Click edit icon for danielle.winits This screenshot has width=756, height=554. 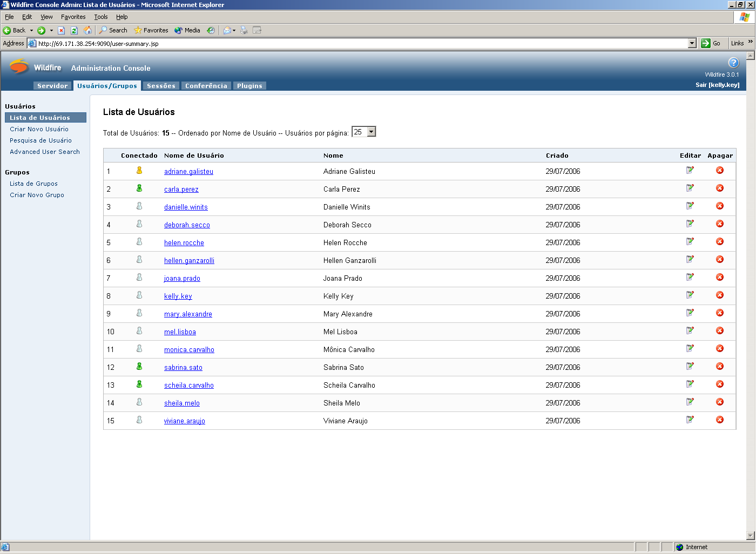tap(690, 206)
